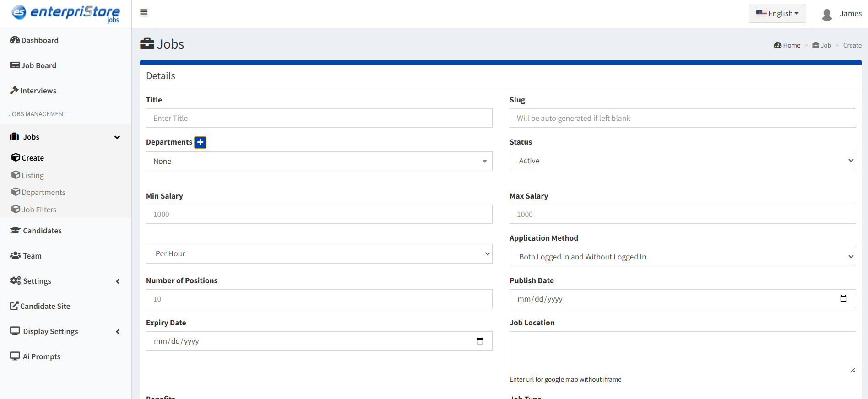
Task: Open the Listing link under Jobs
Action: (33, 175)
